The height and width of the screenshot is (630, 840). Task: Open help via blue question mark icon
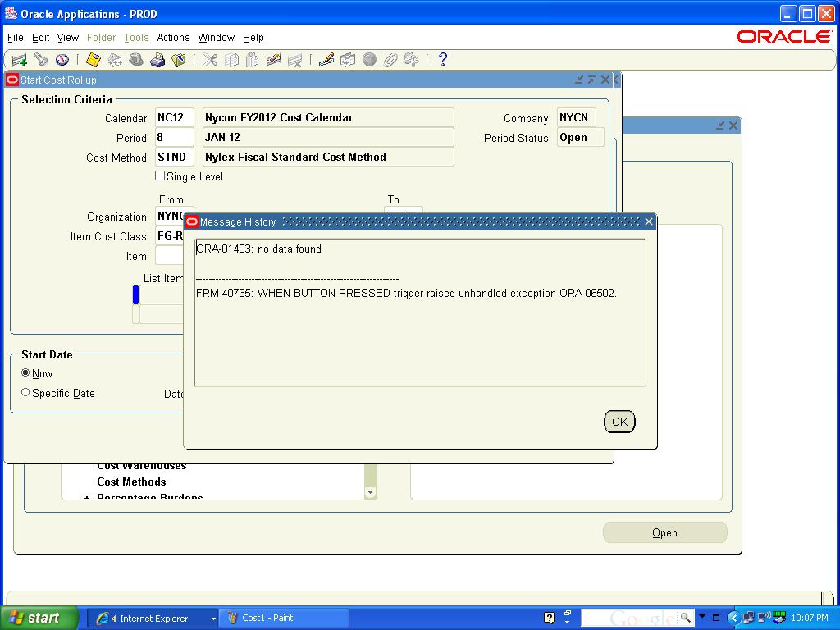point(443,60)
